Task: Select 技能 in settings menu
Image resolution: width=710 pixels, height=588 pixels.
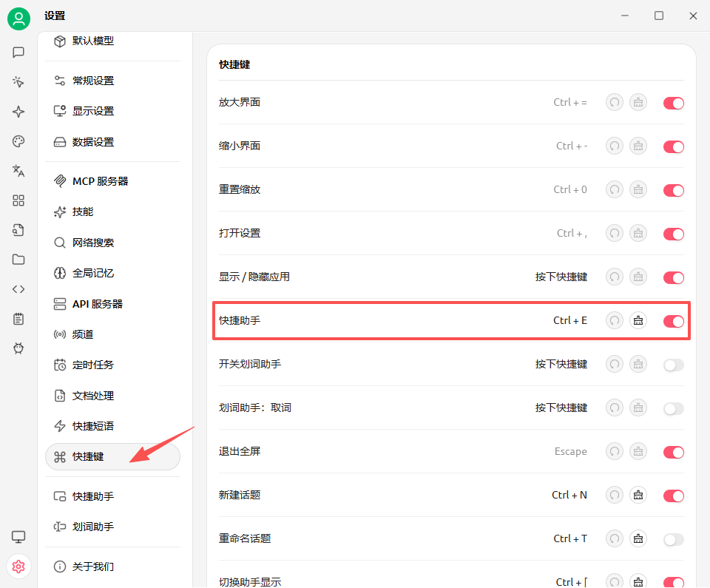Action: [x=112, y=212]
